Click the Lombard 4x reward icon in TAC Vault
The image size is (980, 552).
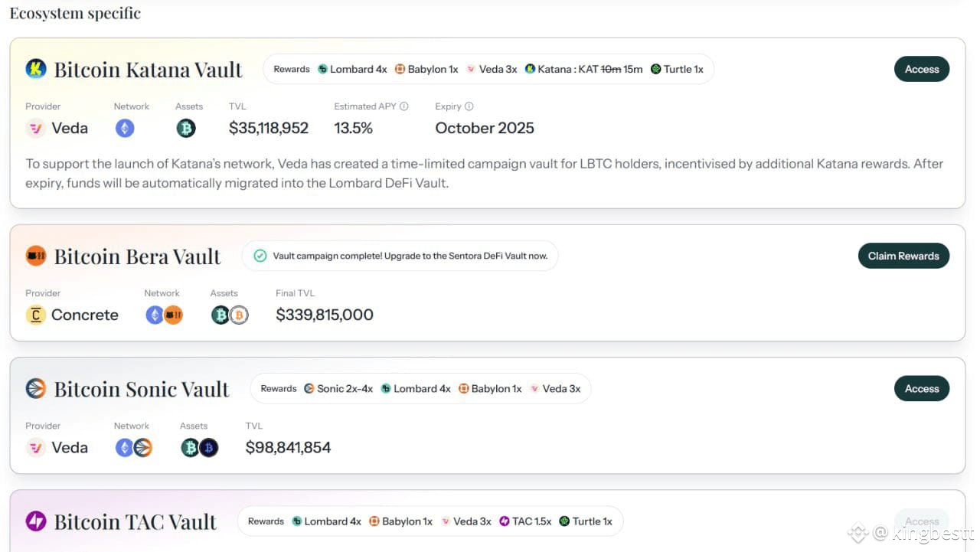(x=297, y=521)
